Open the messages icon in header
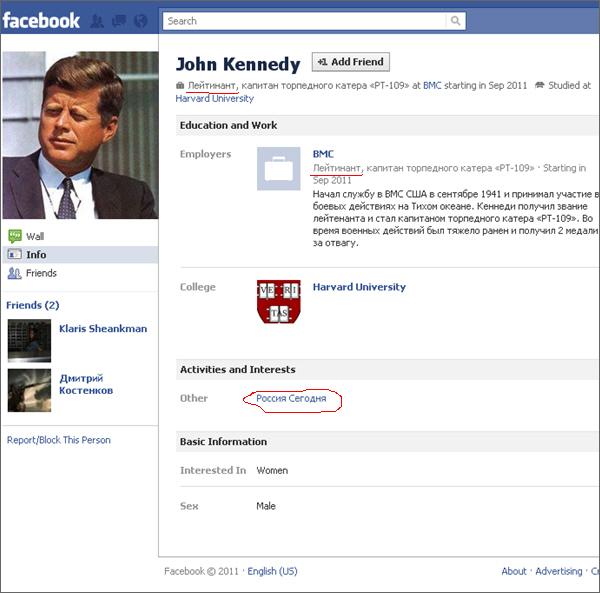 [119, 21]
